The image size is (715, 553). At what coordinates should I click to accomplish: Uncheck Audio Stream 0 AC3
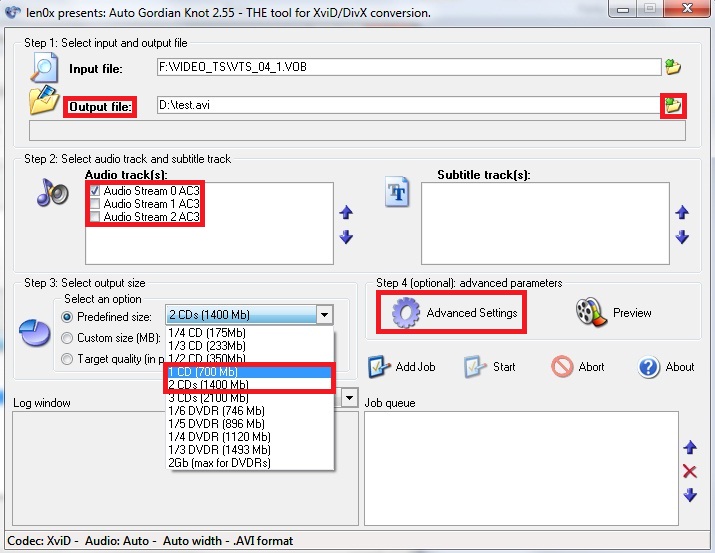click(x=95, y=191)
